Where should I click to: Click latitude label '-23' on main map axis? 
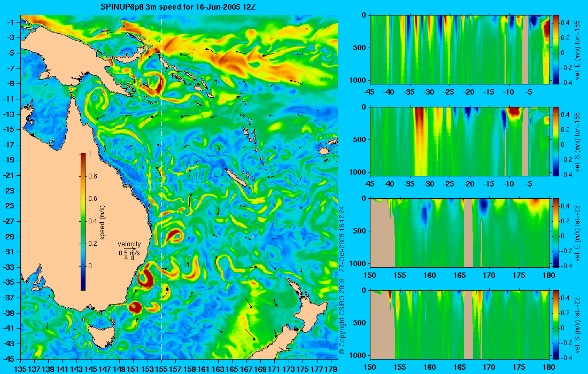tap(9, 191)
